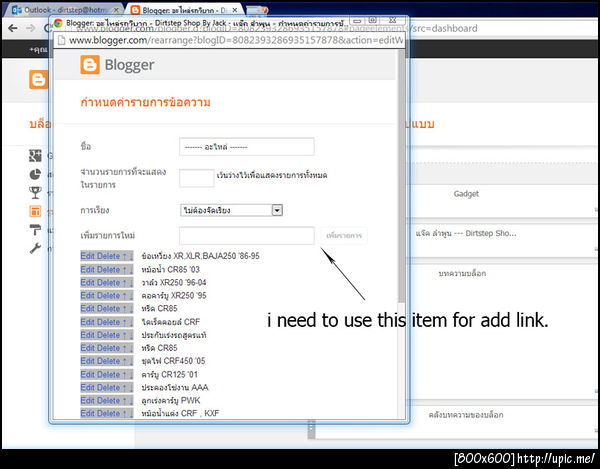Delete the 'คาร์บู CR125 '01' list item

coord(109,375)
